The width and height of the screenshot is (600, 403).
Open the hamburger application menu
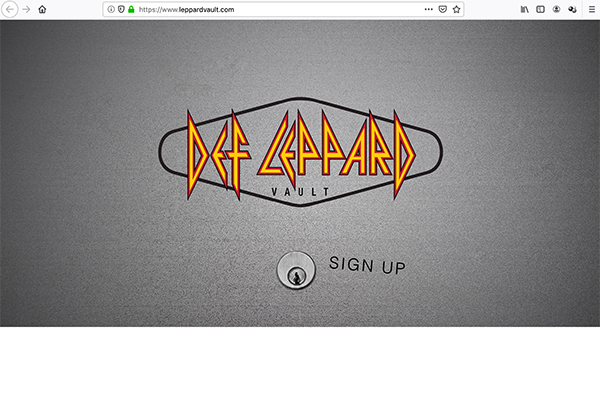point(592,10)
